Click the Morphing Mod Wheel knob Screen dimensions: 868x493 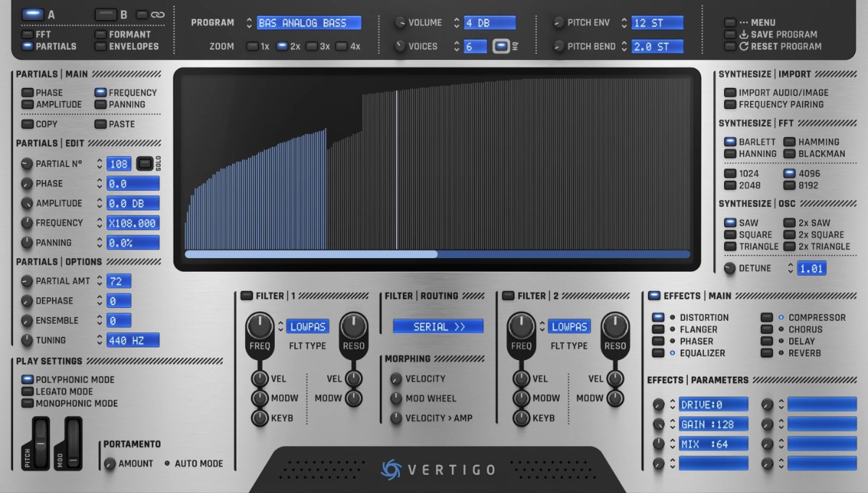[x=396, y=398]
